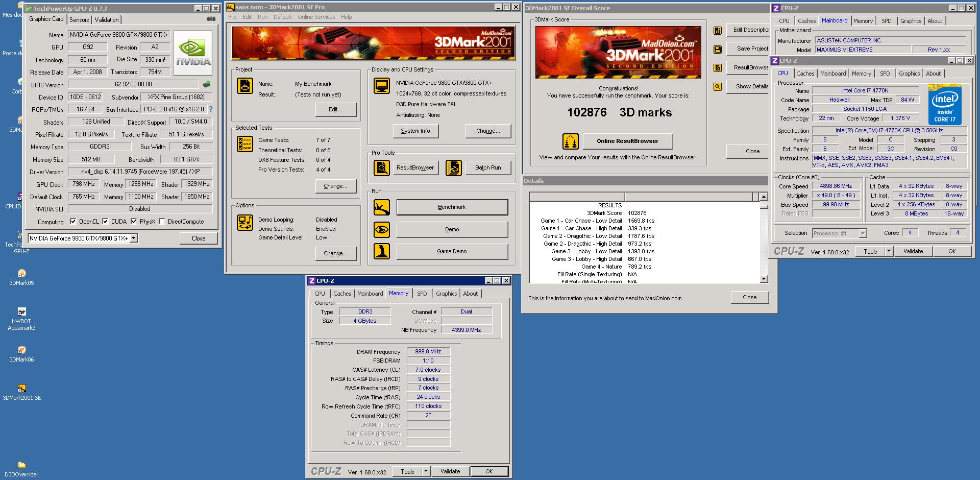The width and height of the screenshot is (980, 480).
Task: Click the Options demo settings icon
Action: [x=245, y=223]
